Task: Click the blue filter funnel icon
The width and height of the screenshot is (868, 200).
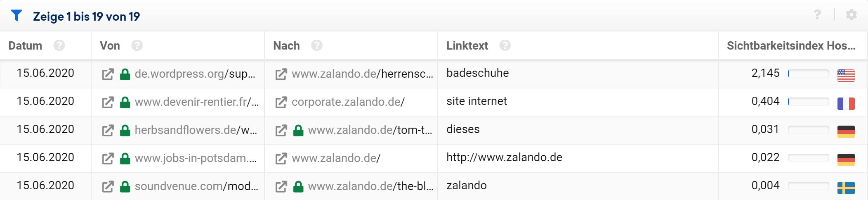Action: pyautogui.click(x=16, y=16)
